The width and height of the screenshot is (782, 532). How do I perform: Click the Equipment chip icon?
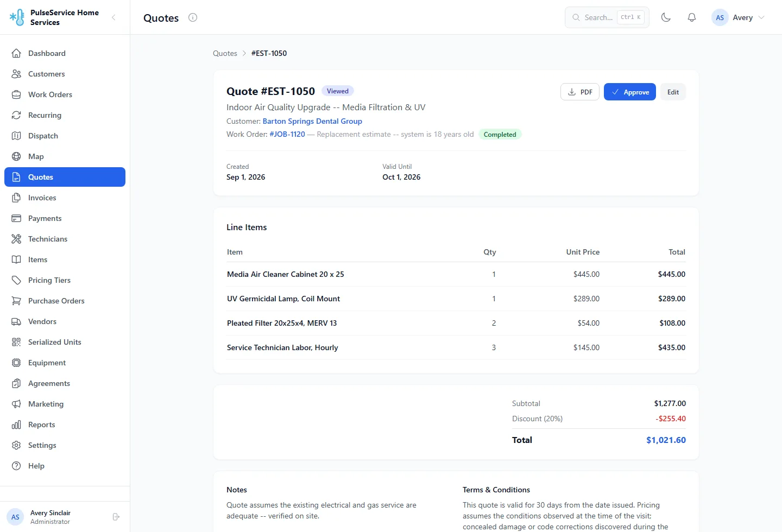[16, 363]
